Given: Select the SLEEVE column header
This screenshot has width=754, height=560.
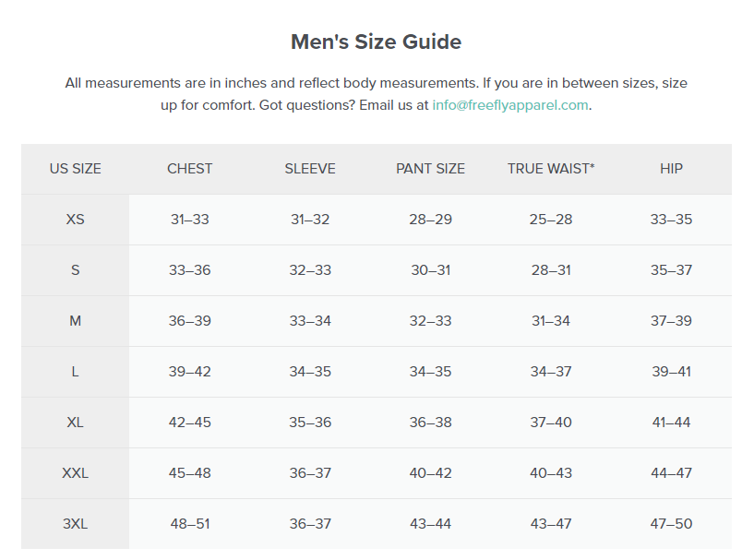Looking at the screenshot, I should [310, 169].
